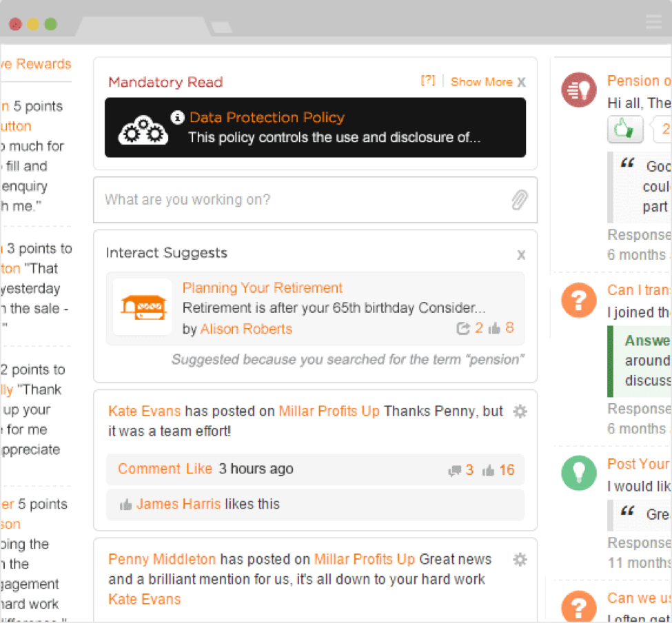
Task: Click the 'Mandatory Read' heading
Action: tap(165, 82)
